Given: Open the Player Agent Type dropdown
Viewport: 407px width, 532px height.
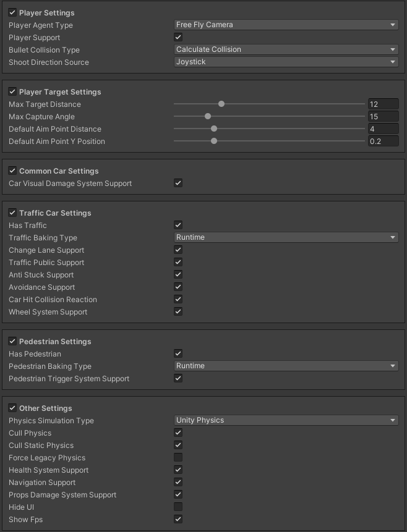Looking at the screenshot, I should click(286, 25).
